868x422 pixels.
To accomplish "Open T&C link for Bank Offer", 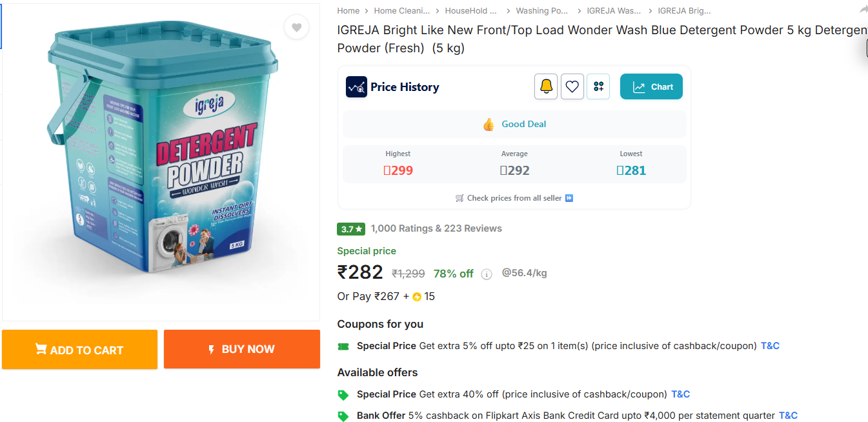I will [788, 416].
